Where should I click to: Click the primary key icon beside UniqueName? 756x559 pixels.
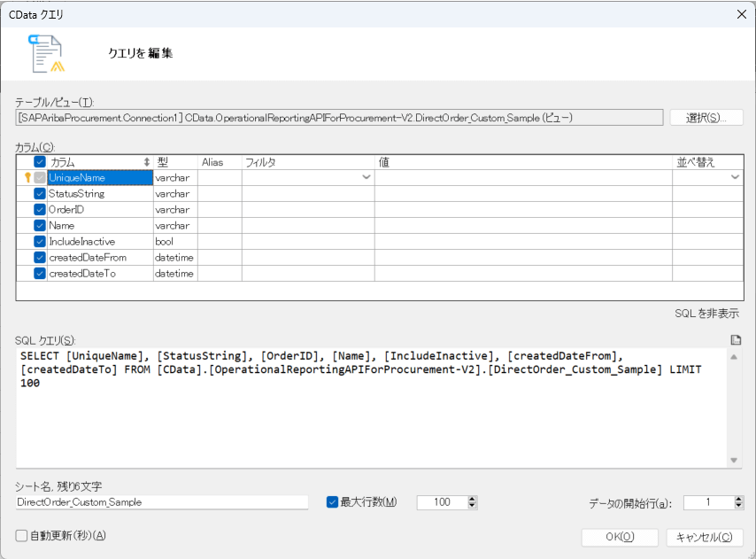pyautogui.click(x=27, y=177)
